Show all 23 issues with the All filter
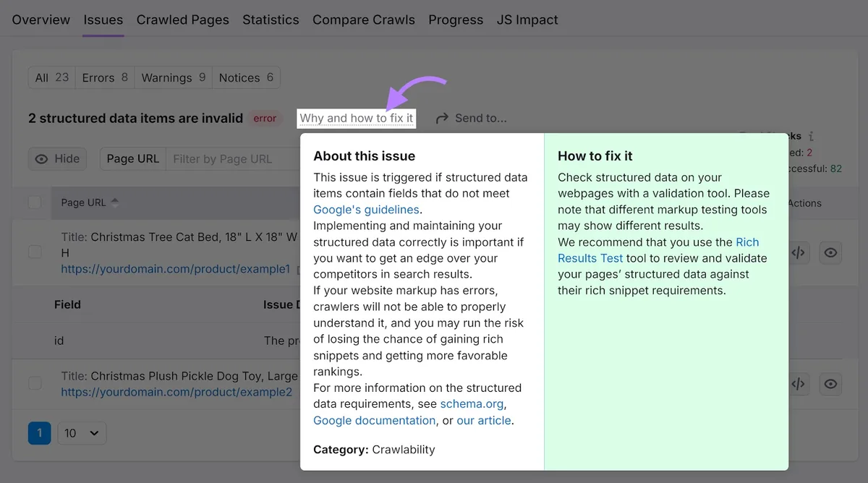Image resolution: width=868 pixels, height=483 pixels. pos(52,77)
